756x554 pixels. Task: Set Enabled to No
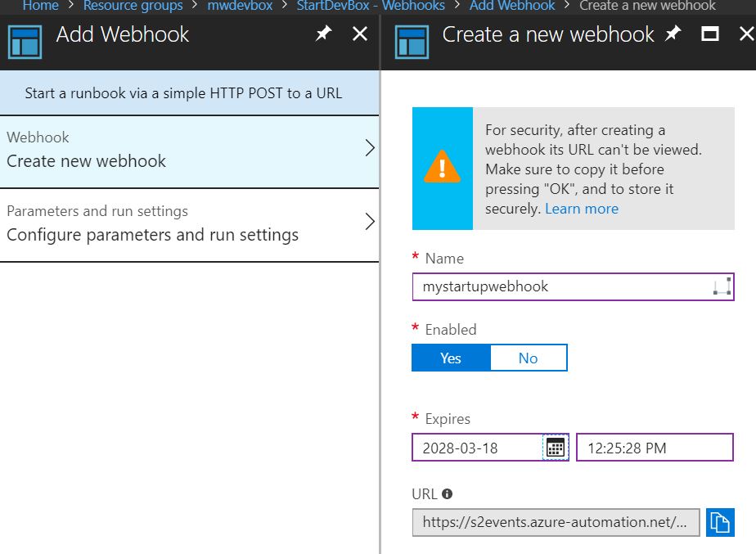[529, 358]
